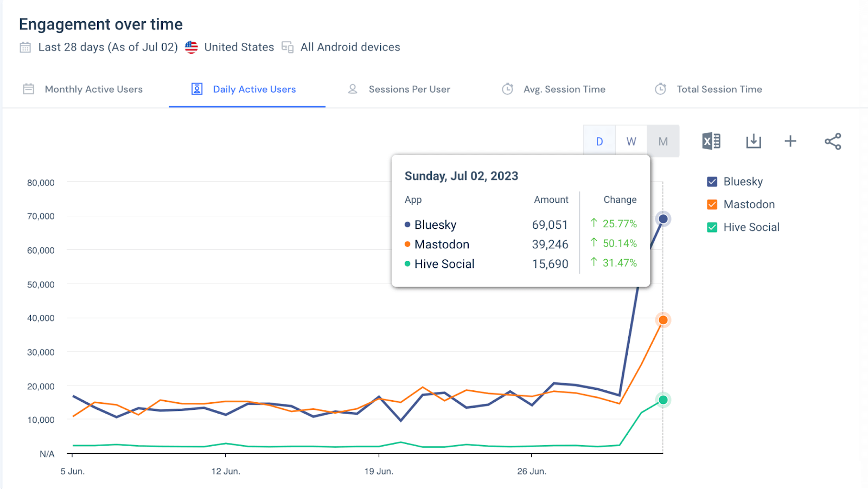Screen dimensions: 868x489
Task: Open the Sessions Per User tab
Action: pyautogui.click(x=409, y=89)
